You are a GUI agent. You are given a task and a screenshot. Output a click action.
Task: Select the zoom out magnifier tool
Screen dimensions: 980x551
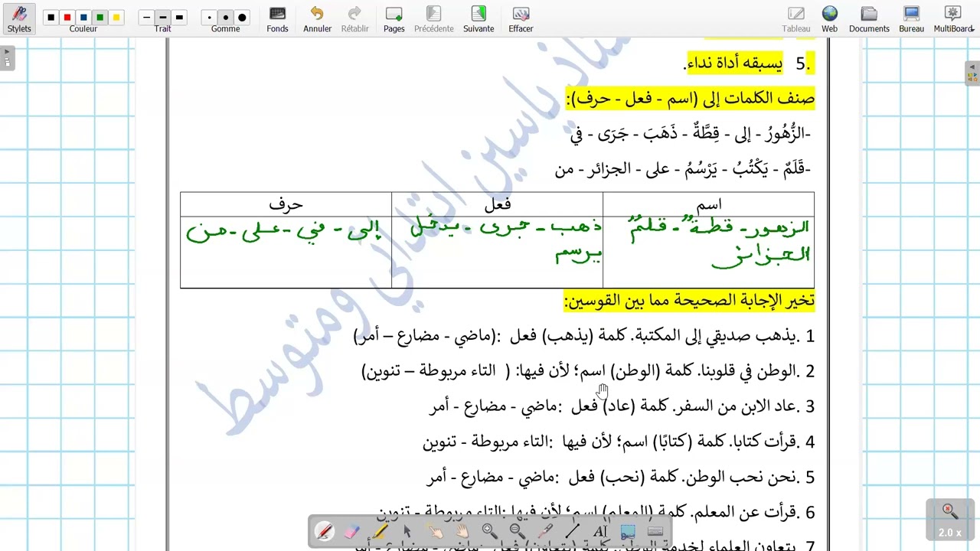pyautogui.click(x=517, y=531)
